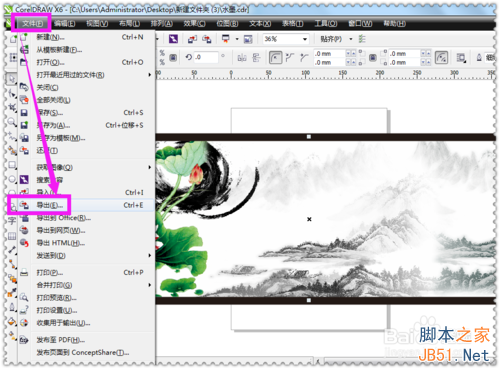This screenshot has width=500, height=369.
Task: Open the 布局(L) menu
Action: pyautogui.click(x=129, y=23)
